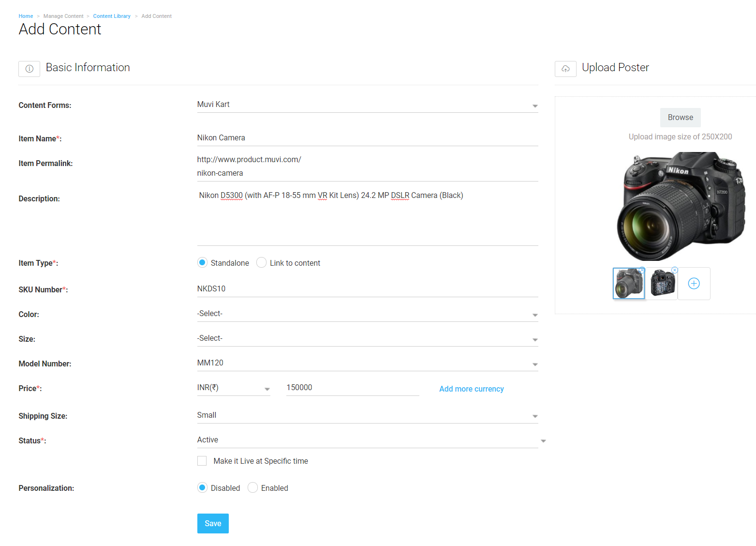Click Add more currency link

coord(472,389)
